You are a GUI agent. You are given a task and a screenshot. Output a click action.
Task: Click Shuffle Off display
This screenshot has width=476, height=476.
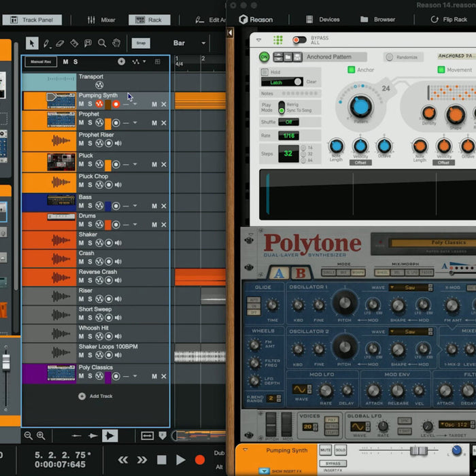coord(288,122)
